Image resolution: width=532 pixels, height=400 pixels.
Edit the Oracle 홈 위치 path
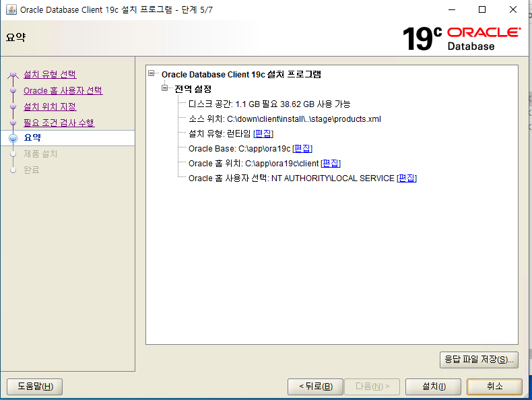[331, 164]
